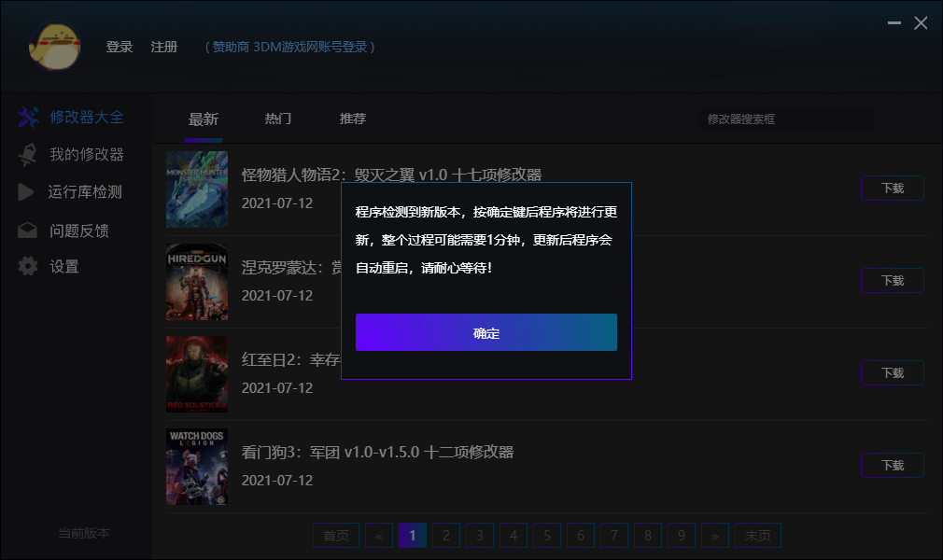Open Red Solstice 2 cover thumbnail
The width and height of the screenshot is (943, 560).
pyautogui.click(x=197, y=374)
